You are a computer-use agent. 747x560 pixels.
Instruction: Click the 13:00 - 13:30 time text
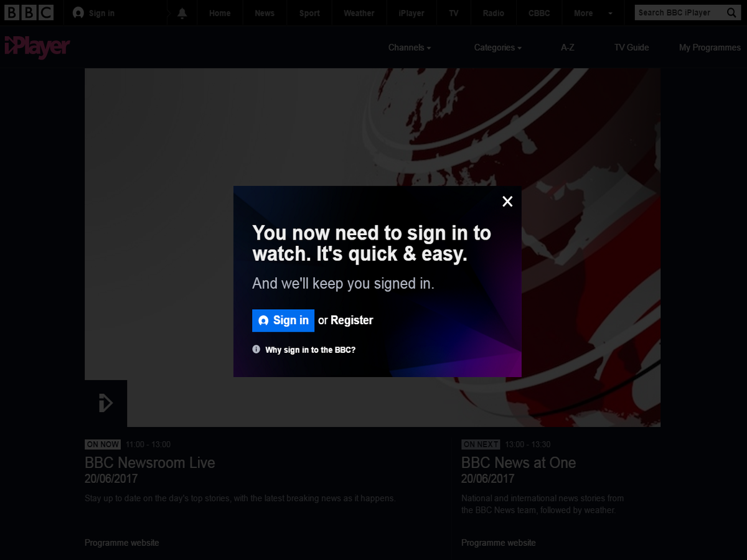528,444
